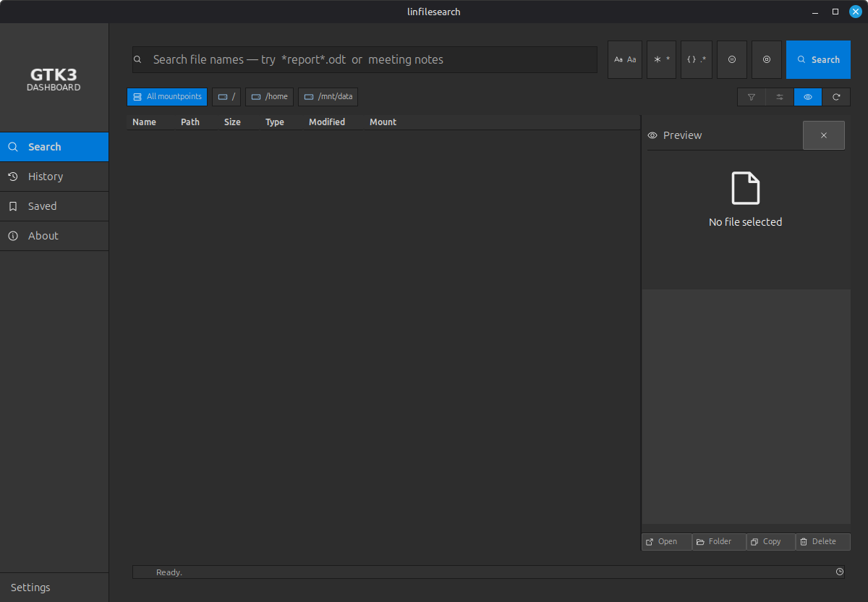868x602 pixels.
Task: Focus the search file names field
Action: pos(365,59)
